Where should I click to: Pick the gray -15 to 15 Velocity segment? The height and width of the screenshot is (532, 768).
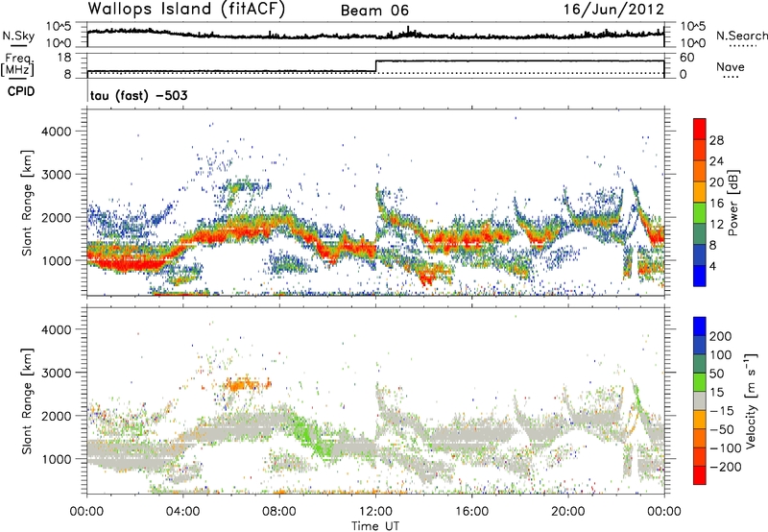pos(700,400)
